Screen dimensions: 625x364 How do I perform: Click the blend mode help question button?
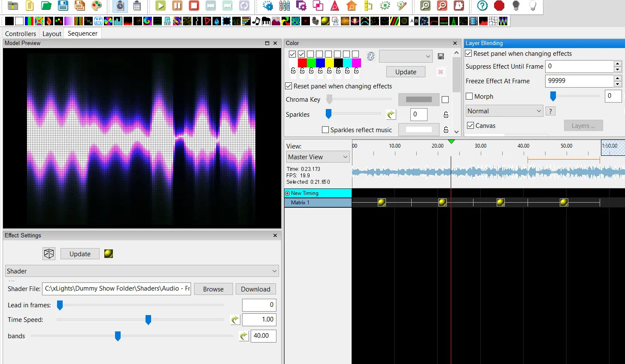click(550, 111)
